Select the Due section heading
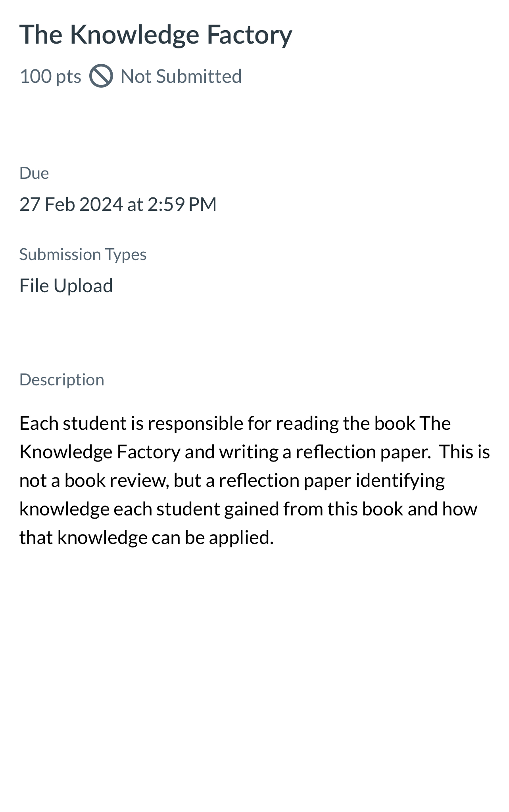The image size is (509, 812). 34,172
